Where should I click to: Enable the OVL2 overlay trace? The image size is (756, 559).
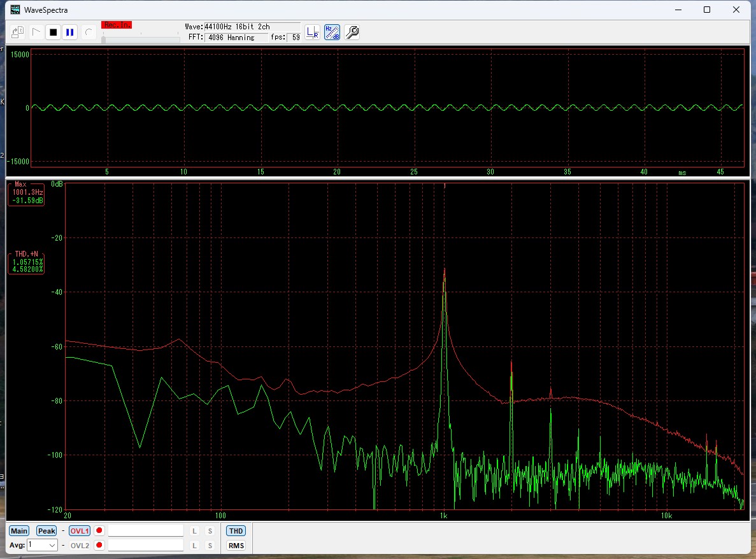click(x=80, y=546)
